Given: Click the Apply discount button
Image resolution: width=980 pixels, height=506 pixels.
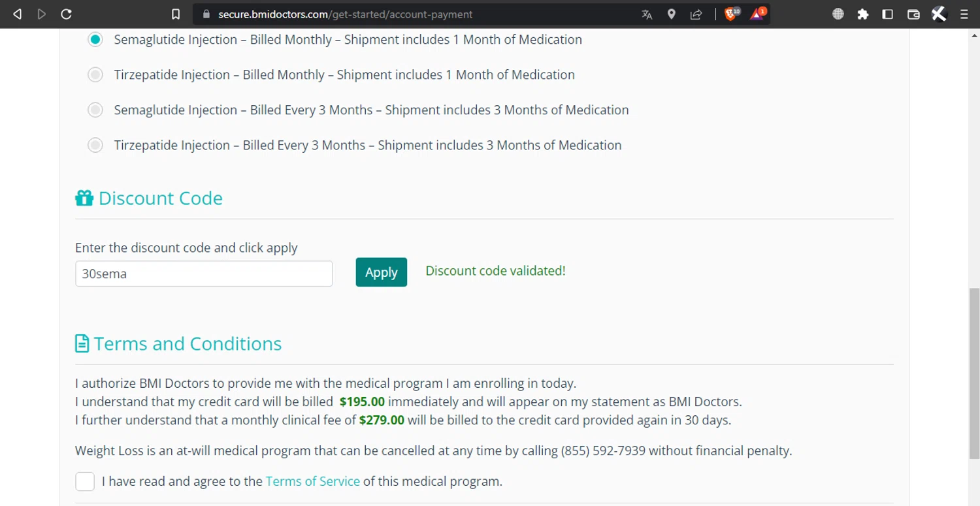Looking at the screenshot, I should (382, 272).
